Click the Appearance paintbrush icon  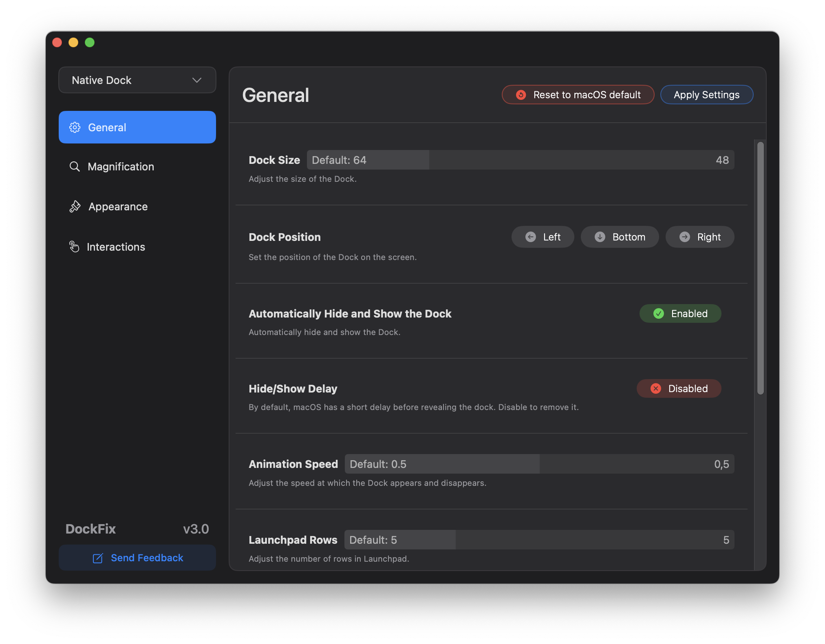(x=75, y=207)
